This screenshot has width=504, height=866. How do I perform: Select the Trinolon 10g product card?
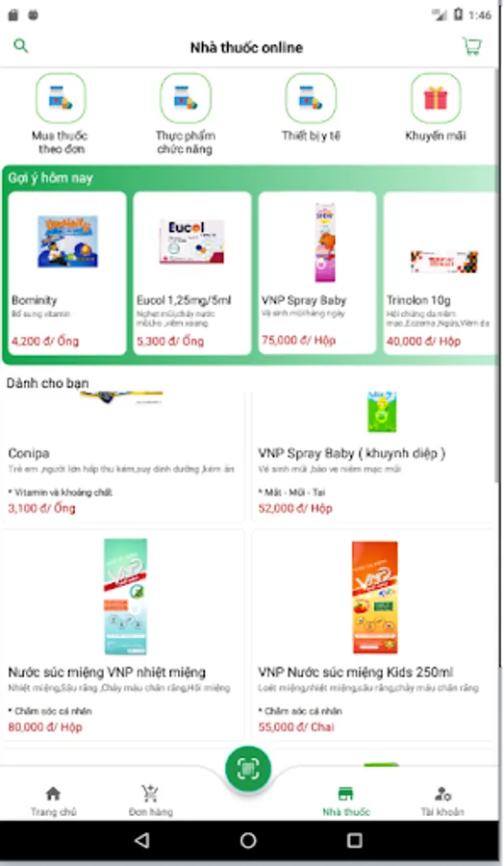[441, 273]
